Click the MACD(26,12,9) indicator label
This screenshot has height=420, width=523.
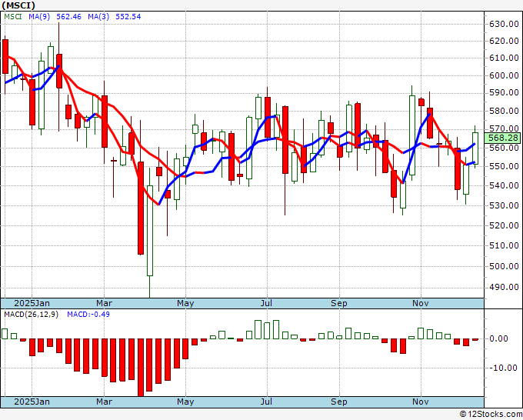[31, 315]
